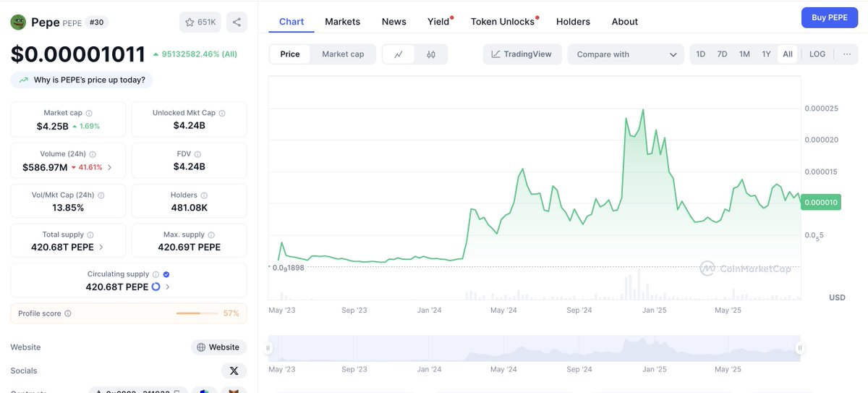
Task: Click the 420.69T PEPE max supply value
Action: [189, 248]
